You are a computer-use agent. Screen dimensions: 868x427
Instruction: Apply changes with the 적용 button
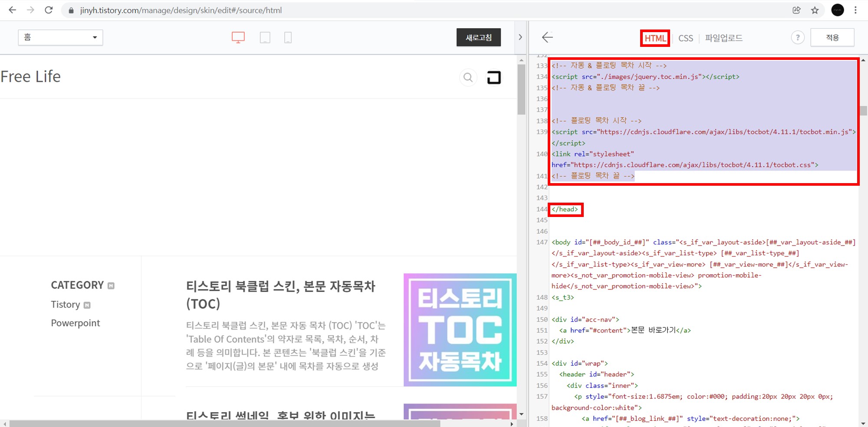tap(832, 37)
